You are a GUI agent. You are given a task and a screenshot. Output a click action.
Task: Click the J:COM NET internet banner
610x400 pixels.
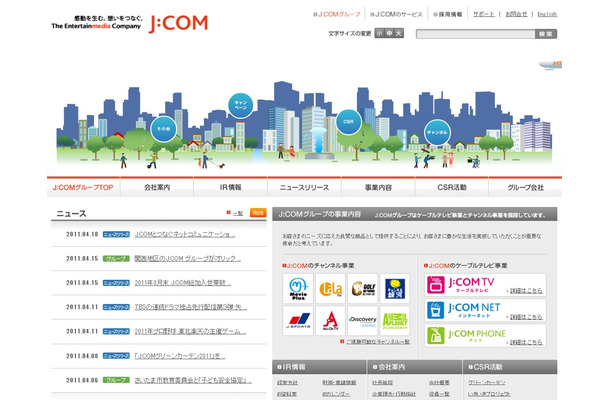coord(485,310)
